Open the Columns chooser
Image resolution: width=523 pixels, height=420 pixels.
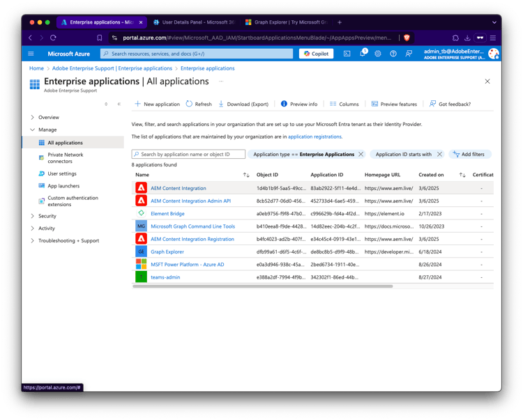(x=344, y=104)
